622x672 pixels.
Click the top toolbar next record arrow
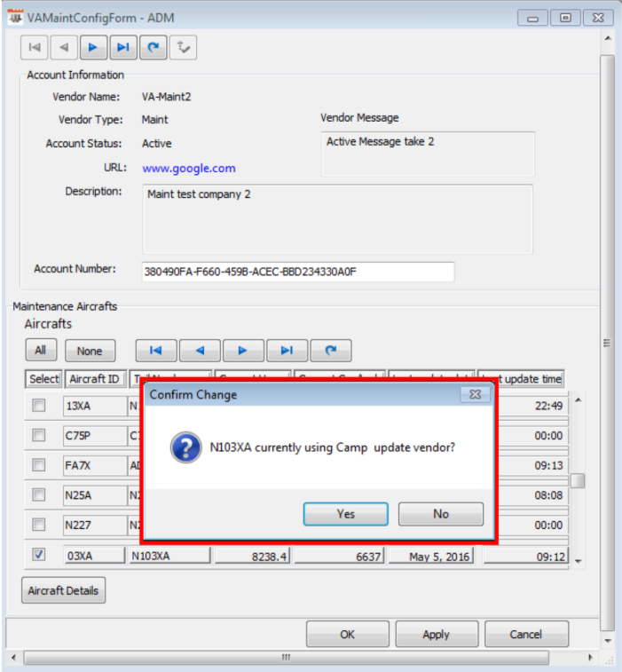click(93, 47)
